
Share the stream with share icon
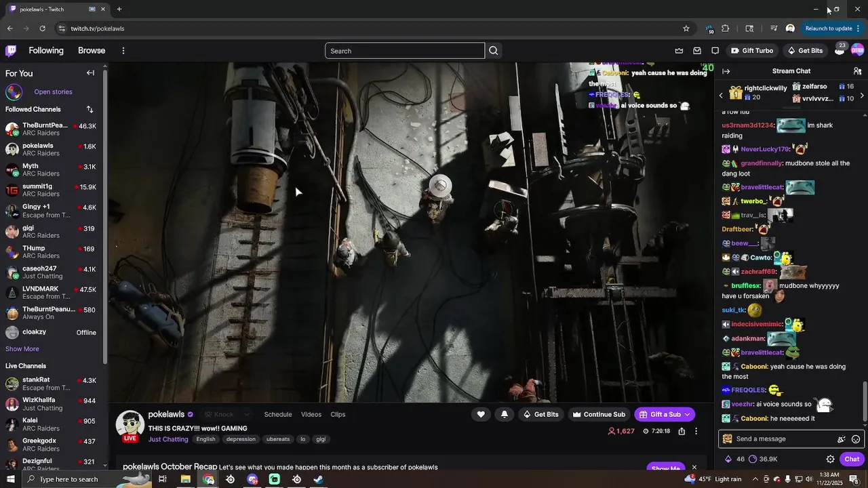point(682,431)
